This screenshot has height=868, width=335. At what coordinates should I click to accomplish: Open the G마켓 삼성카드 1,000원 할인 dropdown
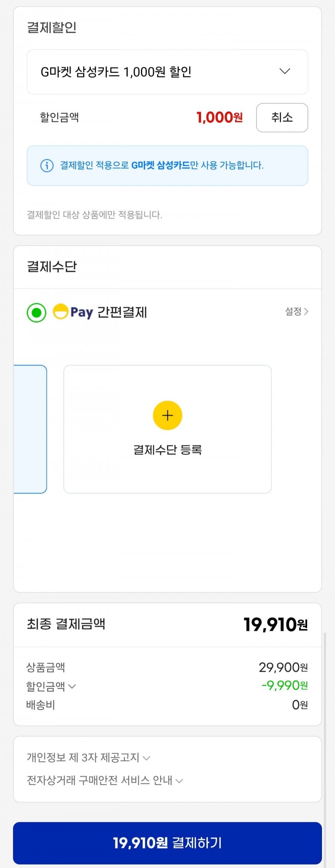[167, 72]
